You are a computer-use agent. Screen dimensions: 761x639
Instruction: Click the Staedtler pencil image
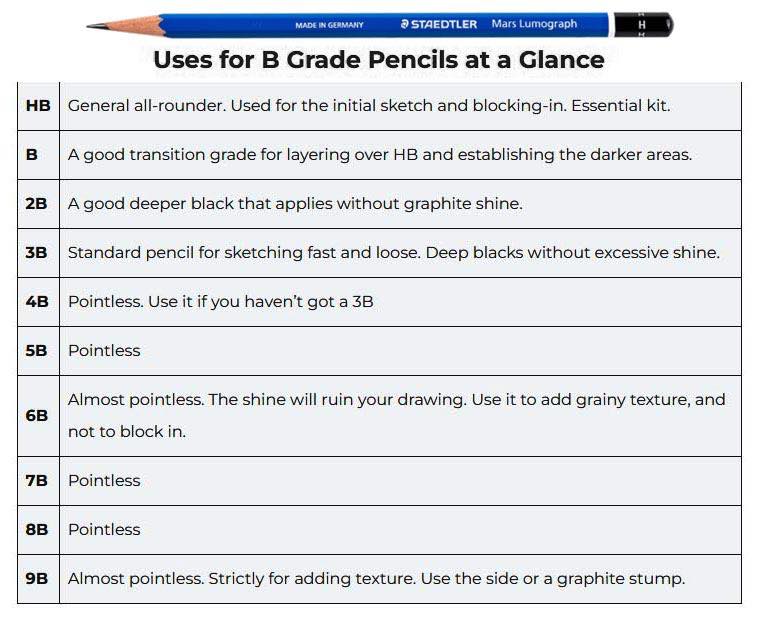pyautogui.click(x=380, y=25)
